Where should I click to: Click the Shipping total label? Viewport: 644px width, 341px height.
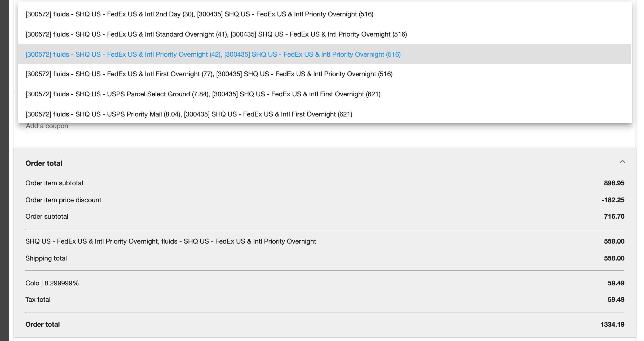click(46, 258)
